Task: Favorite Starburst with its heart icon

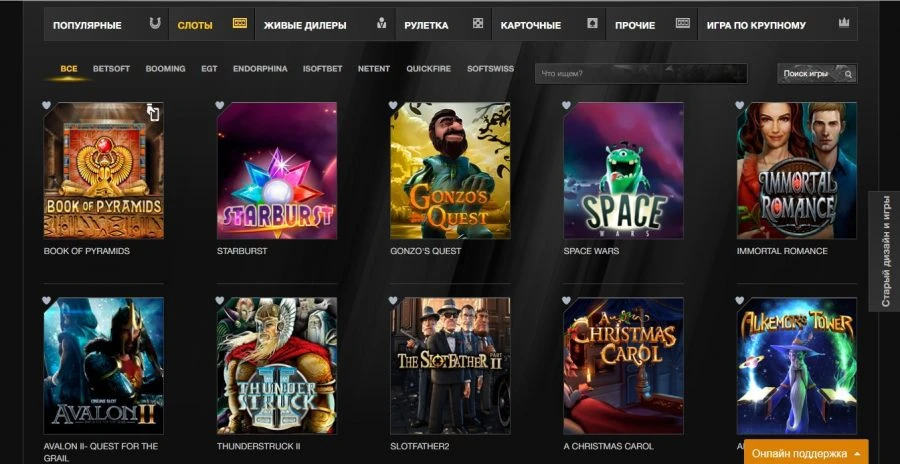Action: [x=220, y=105]
